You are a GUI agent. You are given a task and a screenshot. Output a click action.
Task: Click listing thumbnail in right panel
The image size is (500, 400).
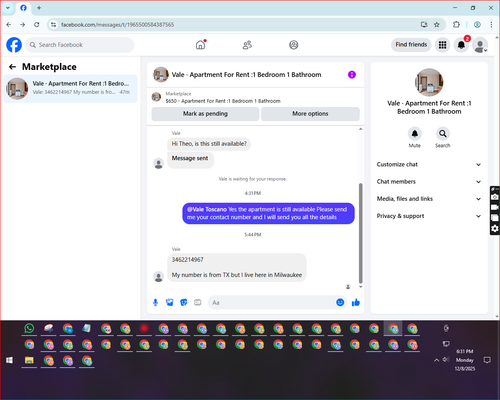coord(429,82)
